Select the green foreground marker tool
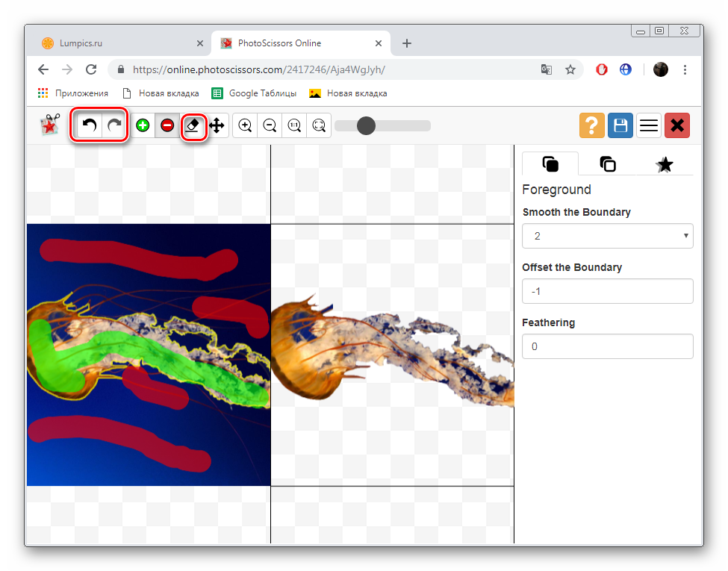 coord(143,125)
